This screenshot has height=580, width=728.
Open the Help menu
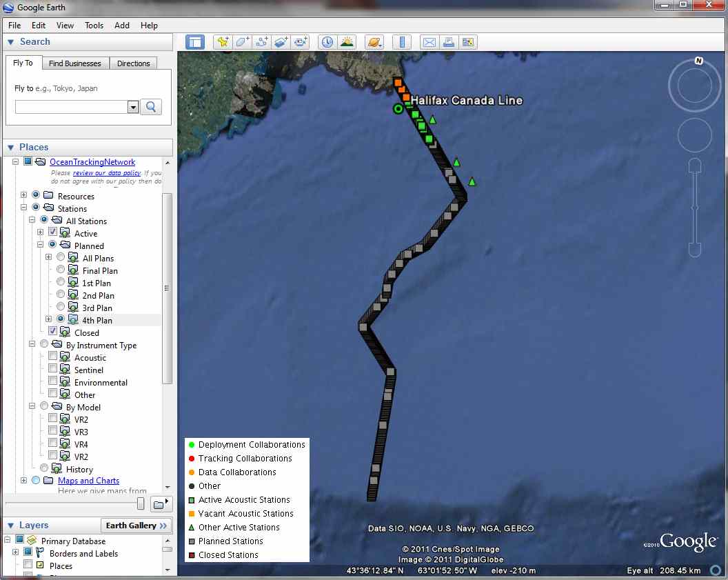tap(149, 26)
